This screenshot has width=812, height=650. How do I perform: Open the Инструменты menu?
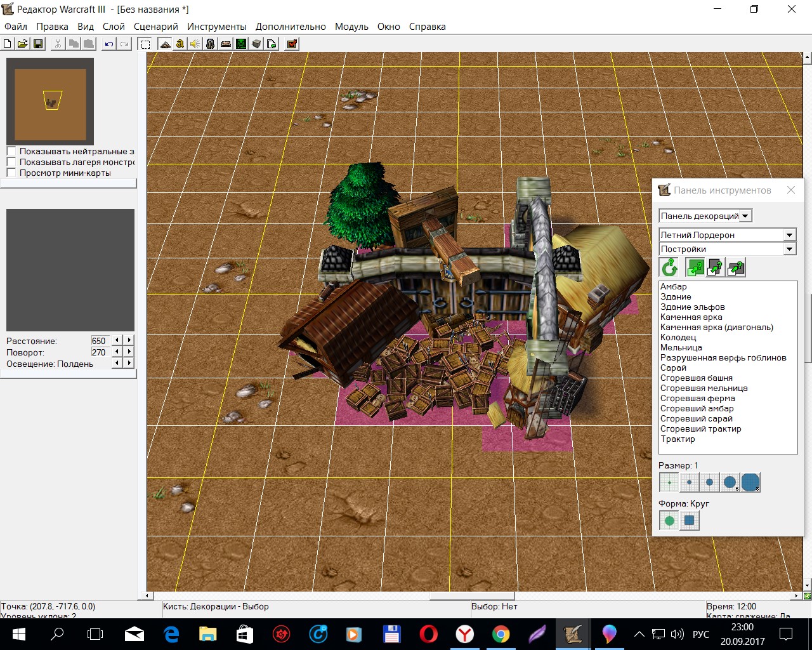[x=216, y=27]
